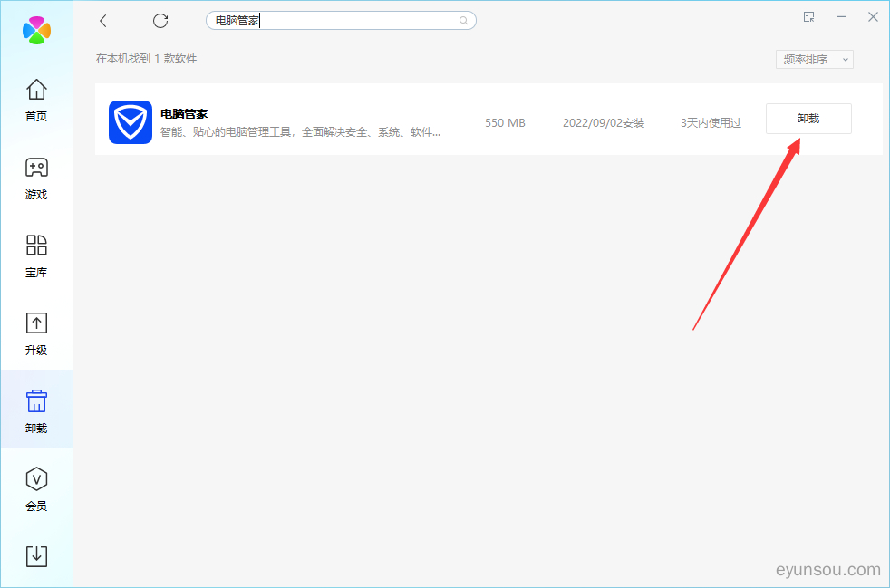Click the magnifier search icon
The image size is (890, 588).
(x=464, y=21)
